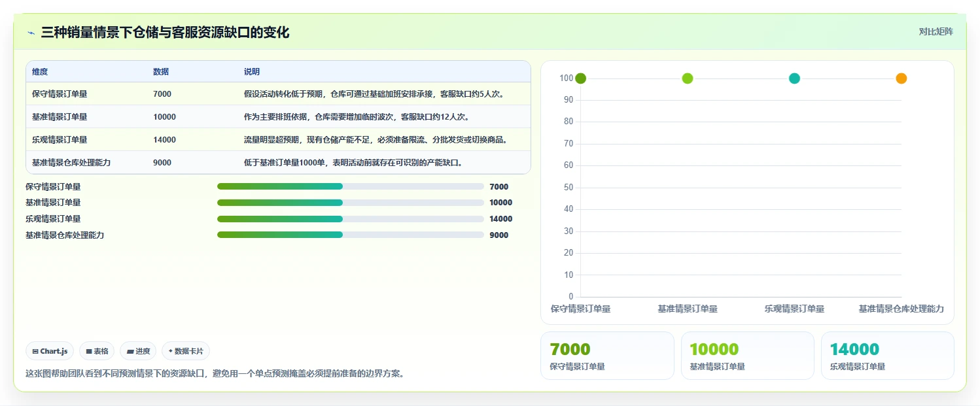Click the table cell value 7000
The height and width of the screenshot is (406, 980).
pos(162,94)
